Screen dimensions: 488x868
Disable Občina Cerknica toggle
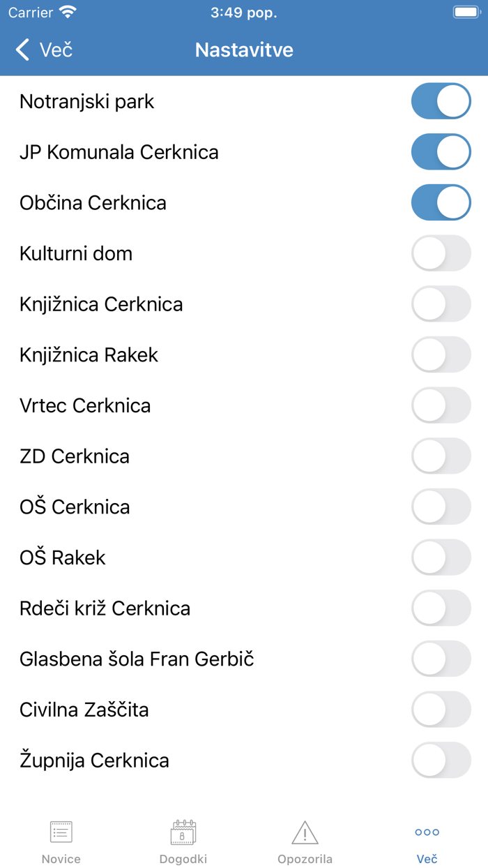point(441,202)
